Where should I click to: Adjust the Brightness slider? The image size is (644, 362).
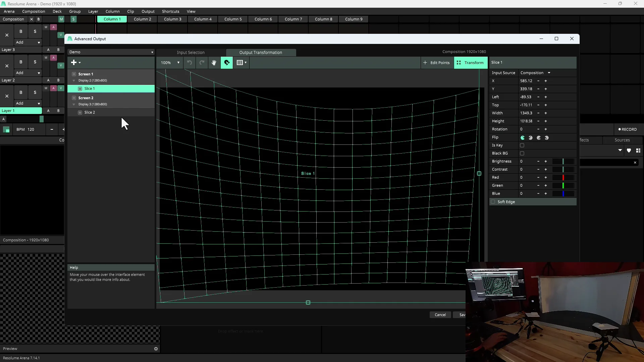coord(562,161)
